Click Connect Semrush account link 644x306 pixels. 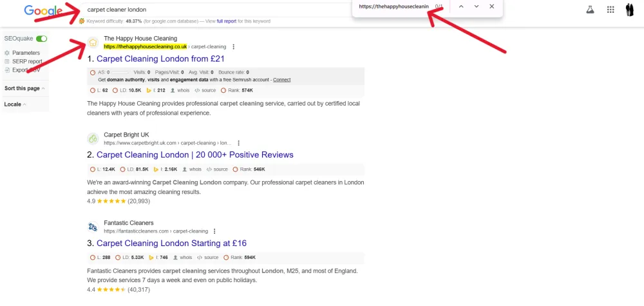282,80
